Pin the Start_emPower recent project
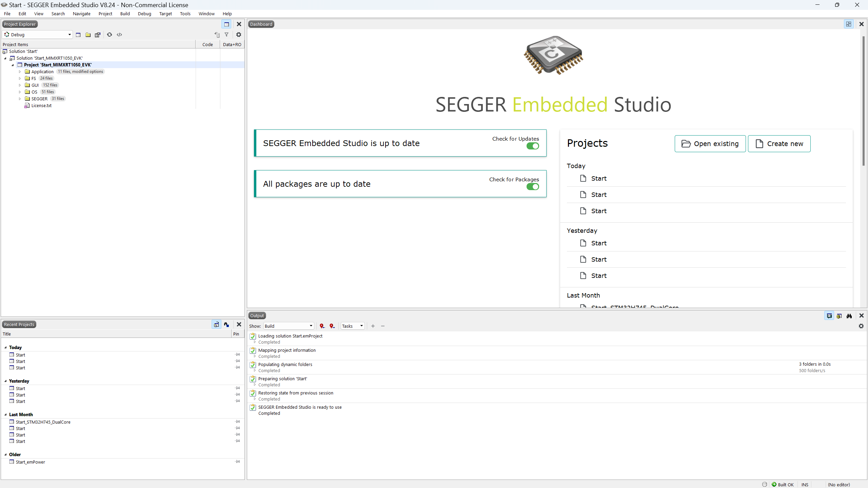This screenshot has height=488, width=868. [238, 462]
